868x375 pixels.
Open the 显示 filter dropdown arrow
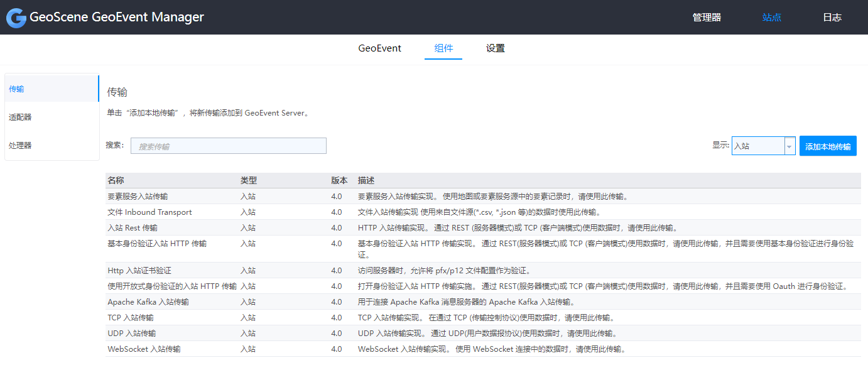tap(789, 145)
